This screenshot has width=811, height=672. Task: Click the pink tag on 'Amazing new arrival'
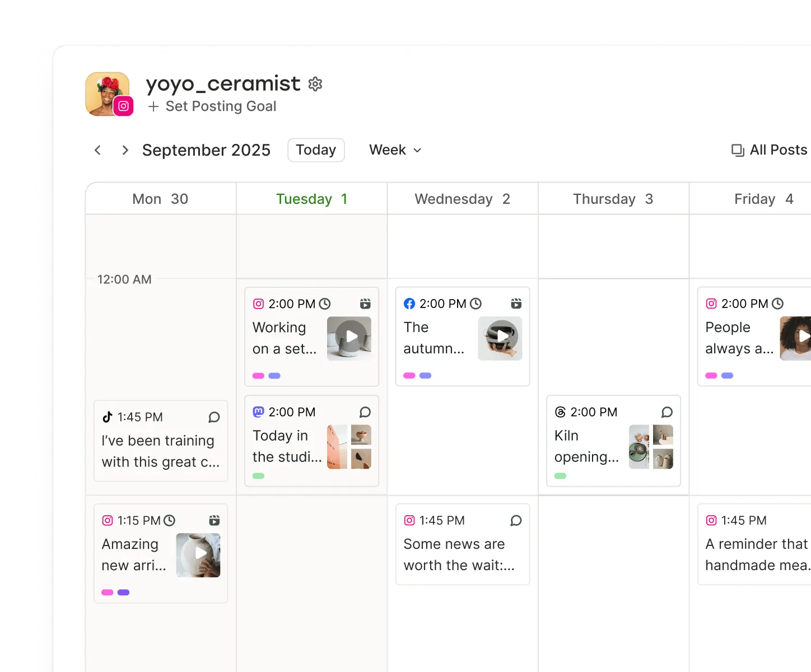(x=106, y=592)
